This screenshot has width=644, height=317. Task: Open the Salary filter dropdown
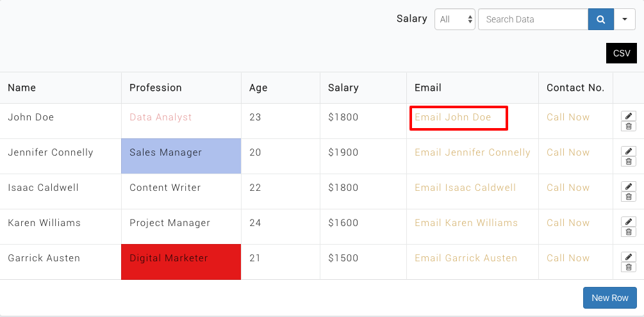click(x=455, y=19)
